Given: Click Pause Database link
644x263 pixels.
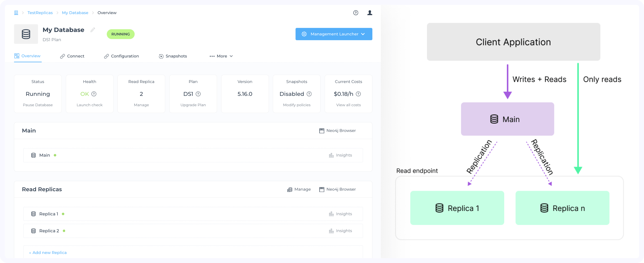Looking at the screenshot, I should point(38,105).
